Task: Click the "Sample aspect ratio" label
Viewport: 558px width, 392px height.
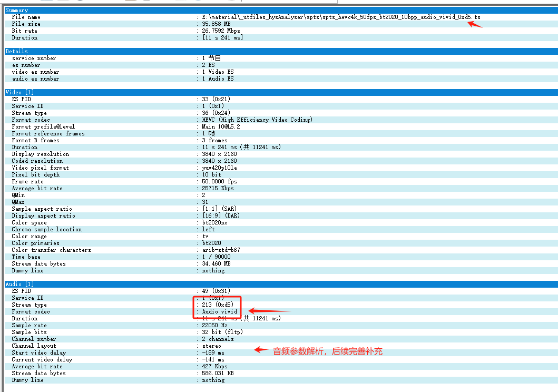Action: [x=42, y=209]
